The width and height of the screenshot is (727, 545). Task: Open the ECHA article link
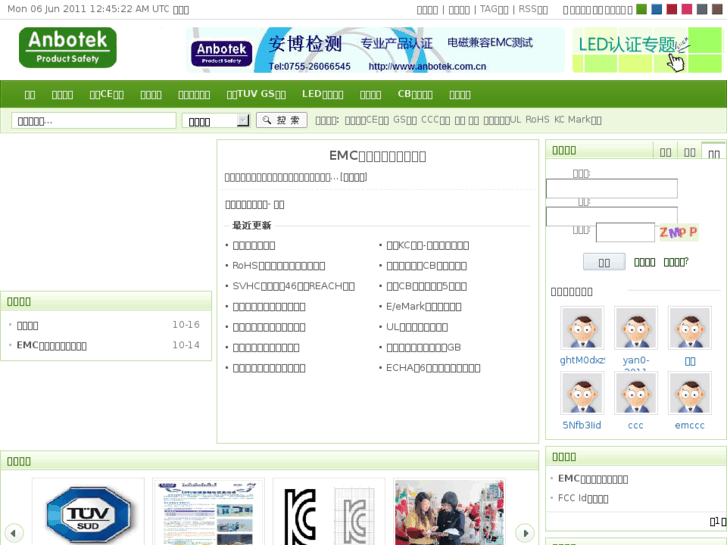click(x=433, y=368)
